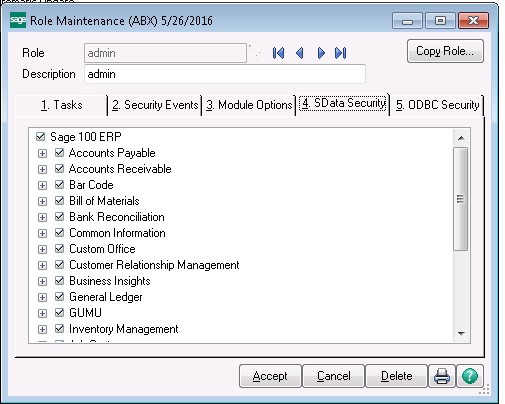
Task: Click the scroll down arrow of tree list
Action: point(461,333)
